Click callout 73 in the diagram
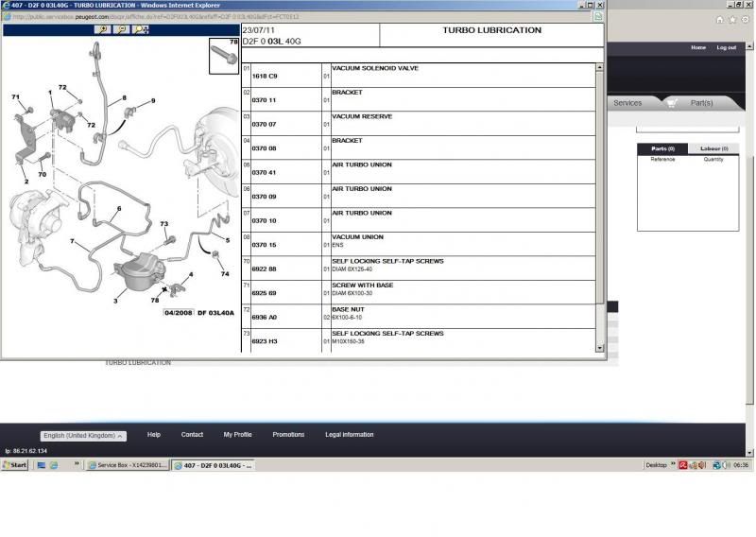Viewport: 756px width, 537px height. (163, 224)
